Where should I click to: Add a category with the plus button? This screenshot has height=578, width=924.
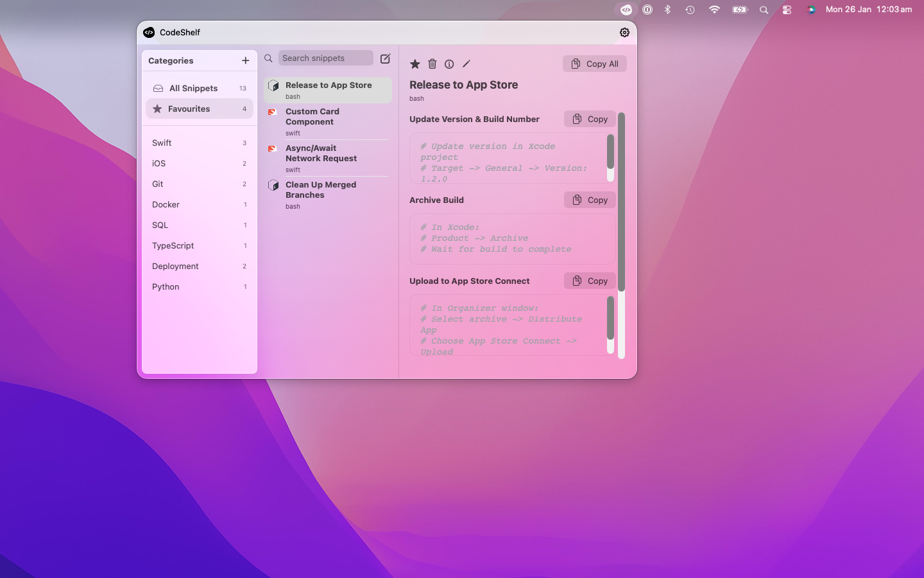(x=246, y=60)
